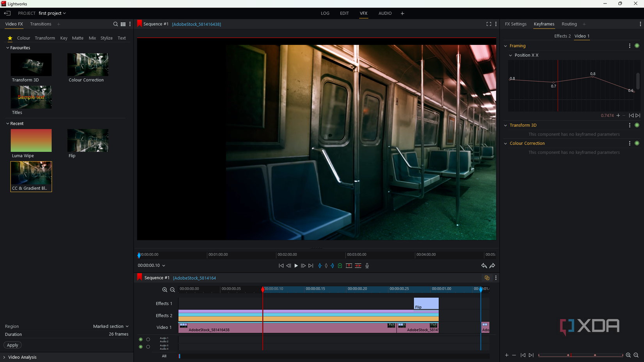
Task: Click the green add cue marker icon
Action: [340, 266]
